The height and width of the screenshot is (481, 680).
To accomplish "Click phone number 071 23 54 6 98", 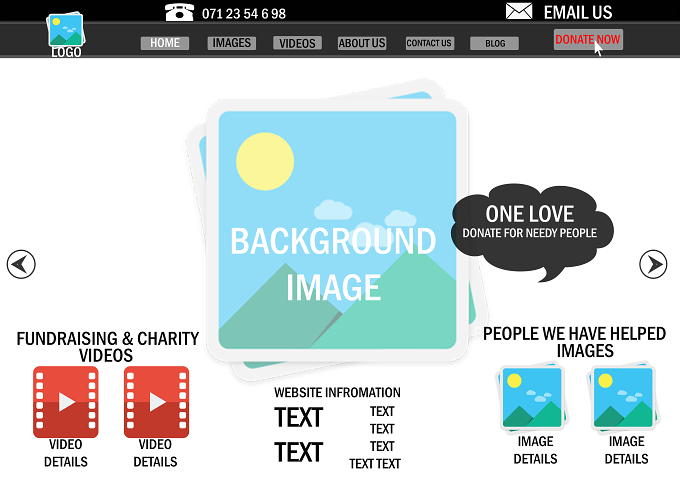I will coord(244,14).
